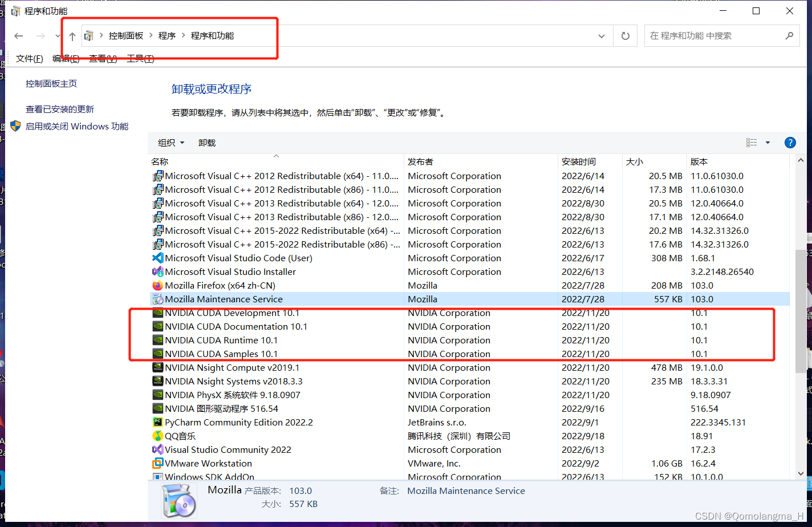Screen dimensions: 812x527
Task: Click the change view icon near the help button
Action: 752,143
